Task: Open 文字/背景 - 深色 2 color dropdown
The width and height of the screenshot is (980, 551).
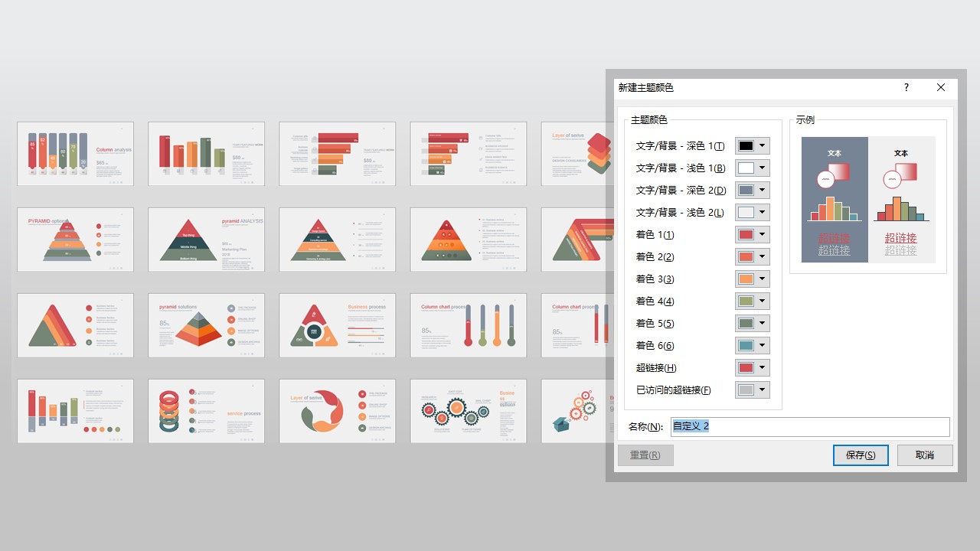Action: point(753,191)
